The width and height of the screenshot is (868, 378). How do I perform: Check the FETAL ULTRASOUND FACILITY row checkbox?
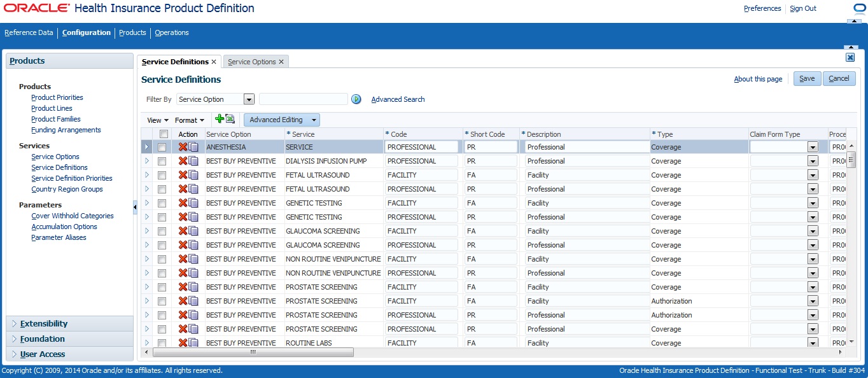162,176
